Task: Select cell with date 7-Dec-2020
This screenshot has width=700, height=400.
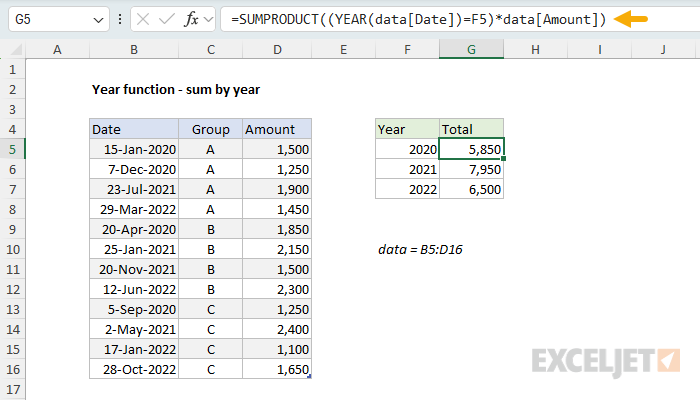Action: point(134,169)
